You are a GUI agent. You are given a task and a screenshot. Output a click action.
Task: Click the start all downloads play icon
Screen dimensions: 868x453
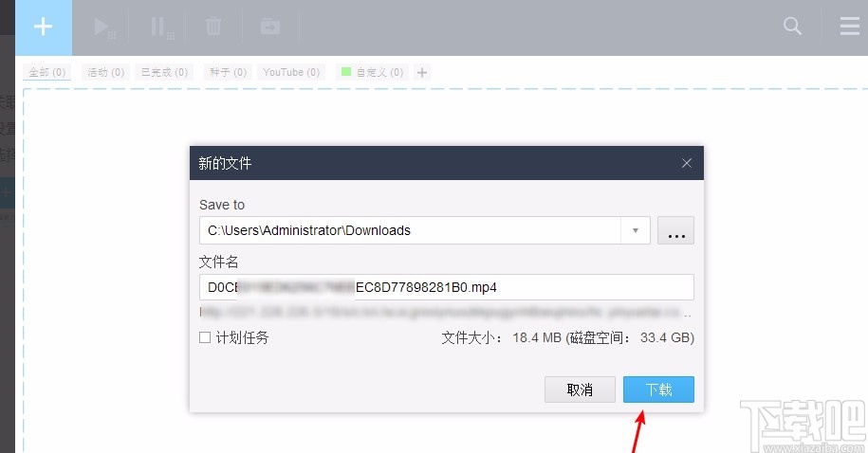pyautogui.click(x=103, y=27)
